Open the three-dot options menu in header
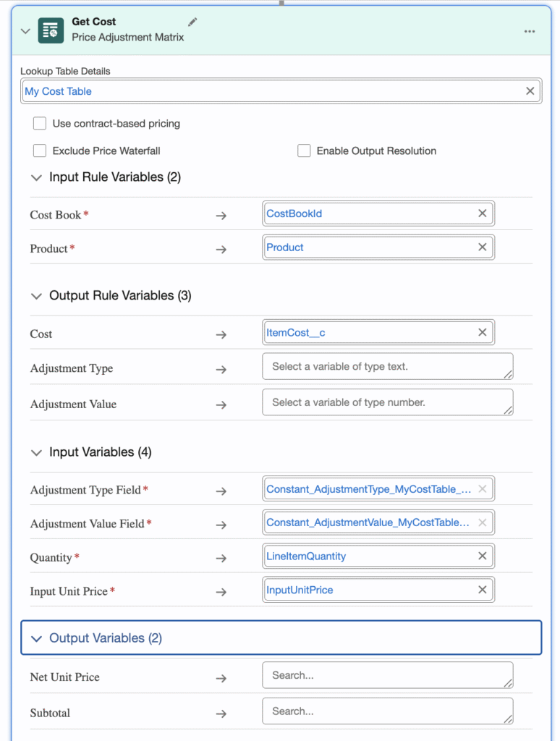Viewport: 560px width, 741px height. 530,31
